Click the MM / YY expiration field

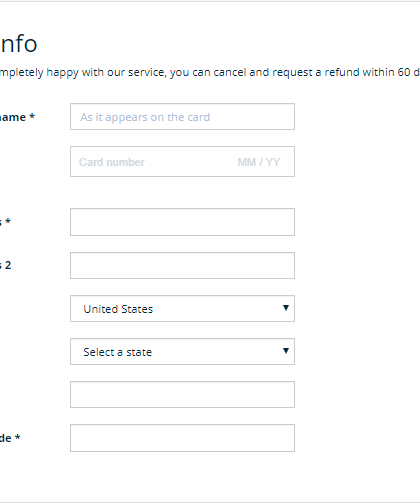coord(258,162)
